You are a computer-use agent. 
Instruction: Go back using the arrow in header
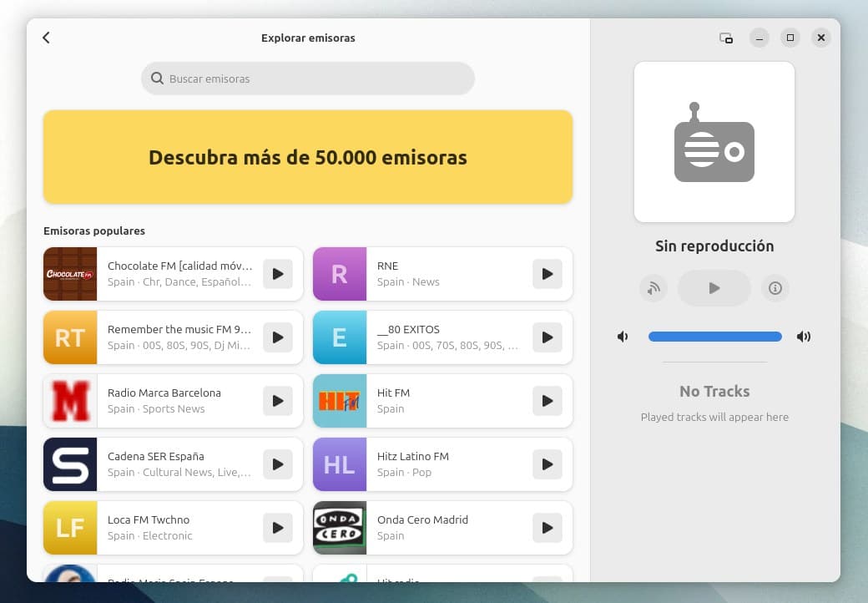point(46,38)
